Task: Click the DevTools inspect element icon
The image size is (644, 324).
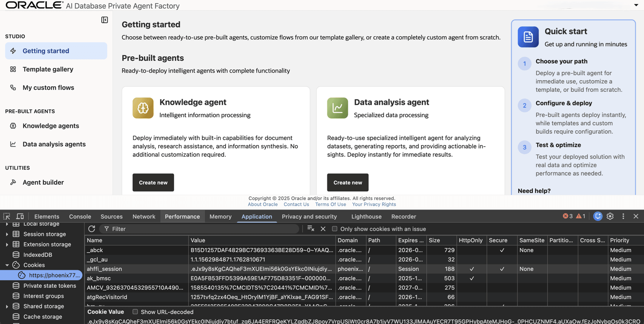Action: (7, 216)
